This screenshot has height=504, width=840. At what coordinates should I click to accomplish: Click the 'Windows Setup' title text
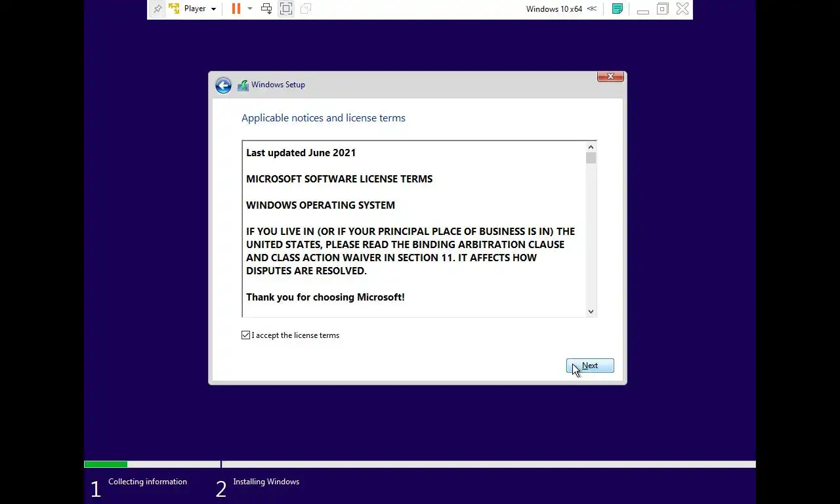point(278,85)
